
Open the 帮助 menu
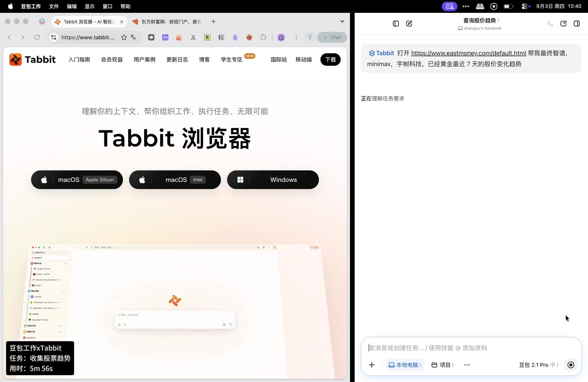coord(125,6)
